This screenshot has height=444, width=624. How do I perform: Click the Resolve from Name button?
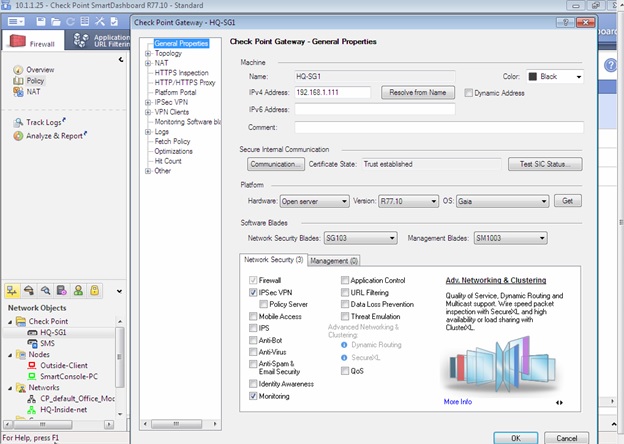pyautogui.click(x=418, y=92)
